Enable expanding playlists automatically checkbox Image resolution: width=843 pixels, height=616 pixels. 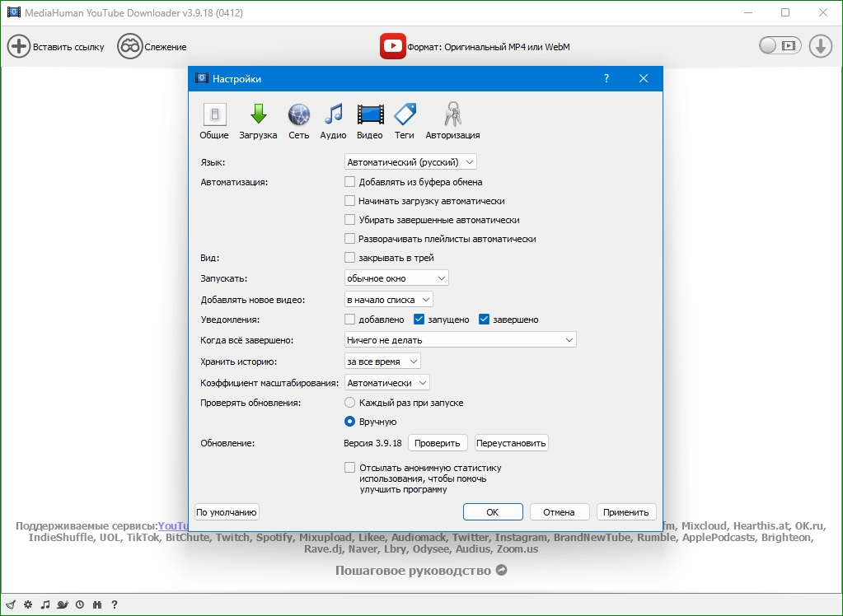click(x=349, y=238)
